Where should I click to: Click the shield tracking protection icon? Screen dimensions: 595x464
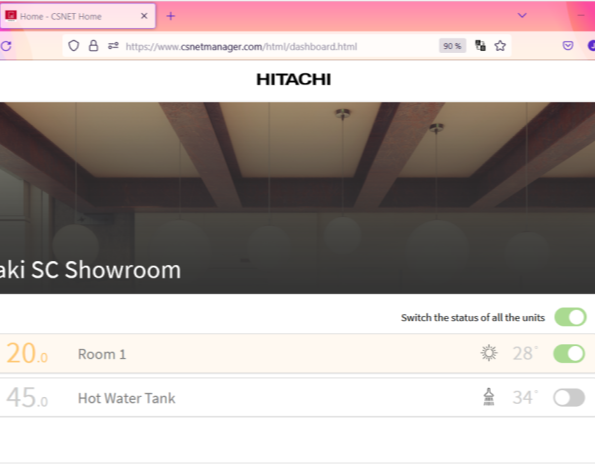74,46
